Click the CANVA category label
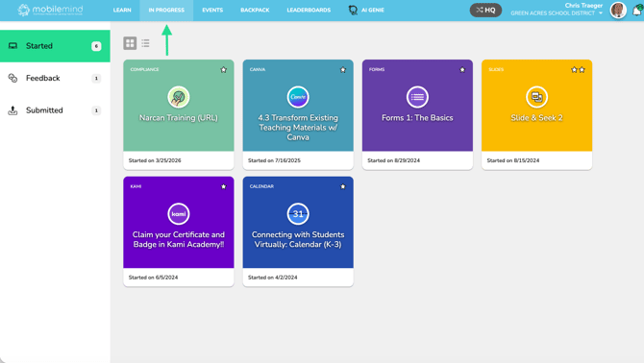 258,70
